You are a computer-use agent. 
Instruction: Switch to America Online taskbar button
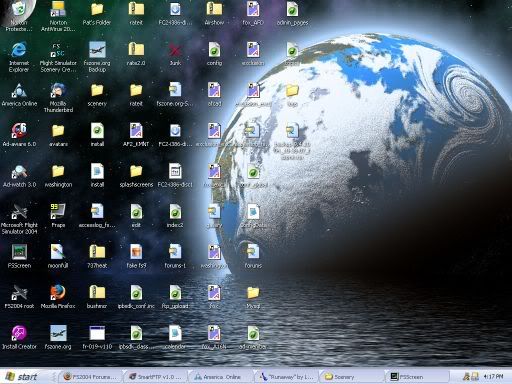tap(221, 377)
